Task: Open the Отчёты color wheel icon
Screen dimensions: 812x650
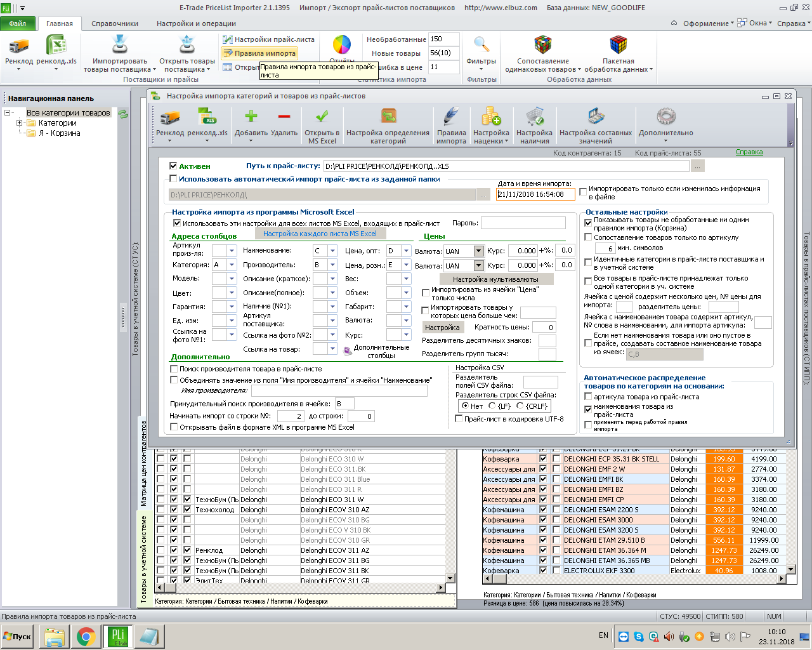Action: (342, 45)
